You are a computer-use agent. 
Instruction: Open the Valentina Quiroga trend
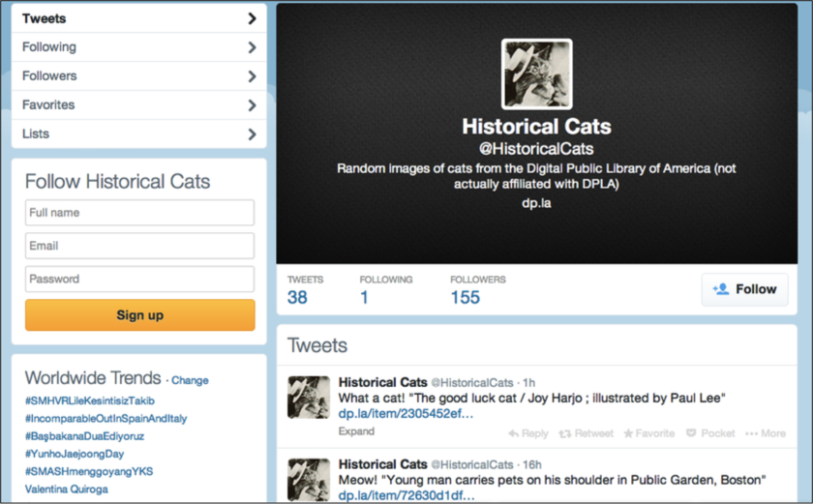(x=67, y=489)
